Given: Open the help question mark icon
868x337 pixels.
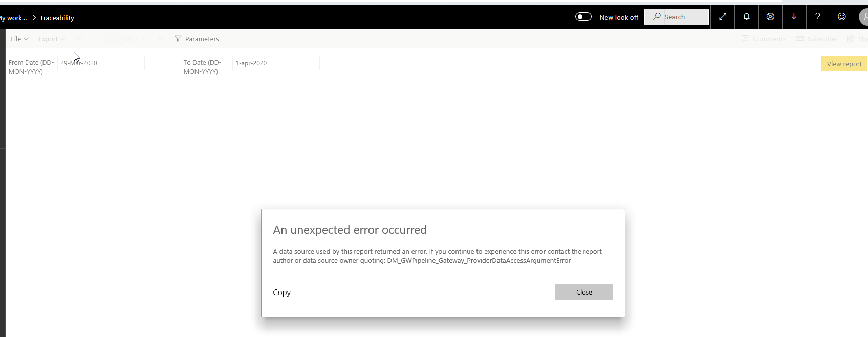Looking at the screenshot, I should point(818,17).
